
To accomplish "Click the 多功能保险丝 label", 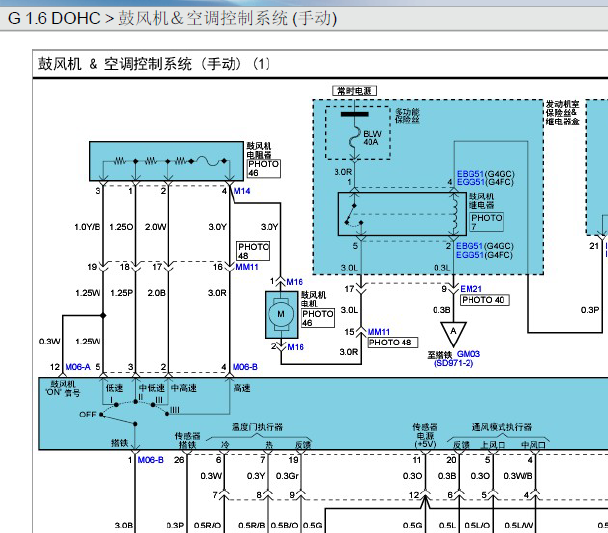I will coord(407,116).
